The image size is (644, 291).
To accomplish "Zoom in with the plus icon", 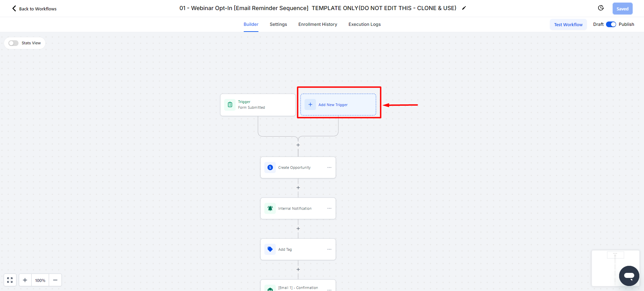I will [x=25, y=280].
